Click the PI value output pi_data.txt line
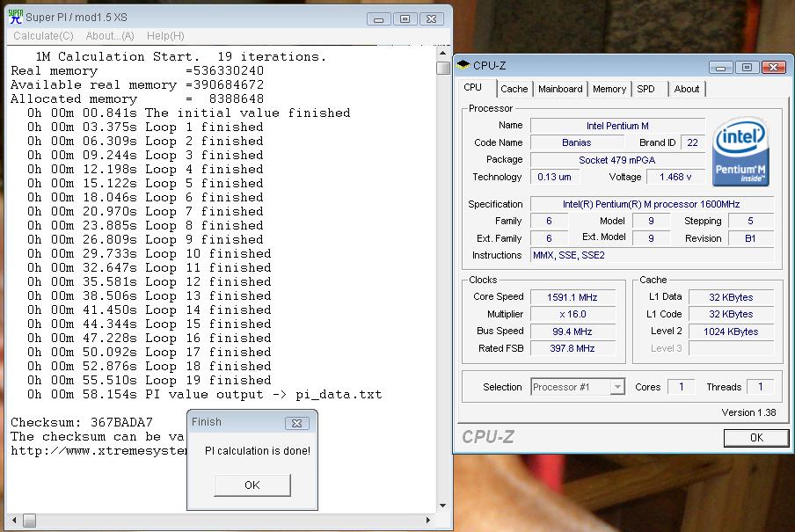Viewport: 795px width, 532px height. tap(204, 394)
